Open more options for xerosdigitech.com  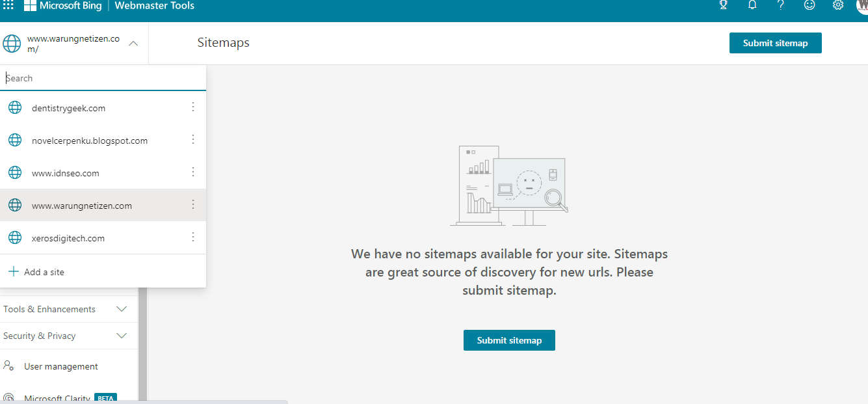click(193, 237)
